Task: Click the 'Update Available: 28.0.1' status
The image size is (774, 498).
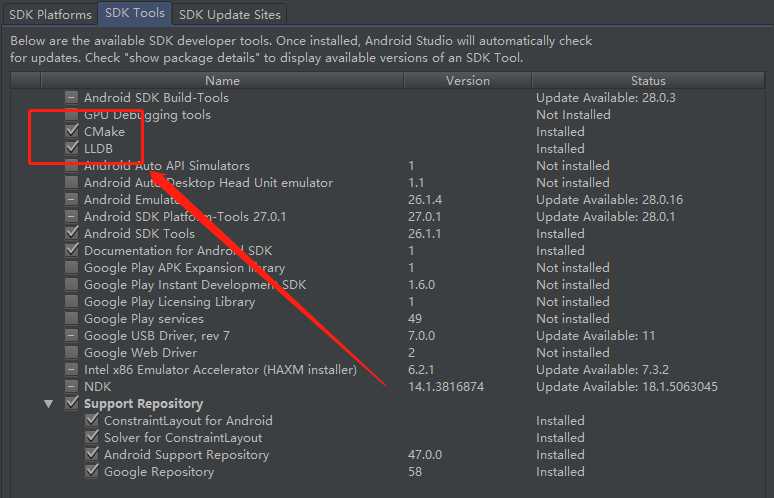Action: [606, 217]
